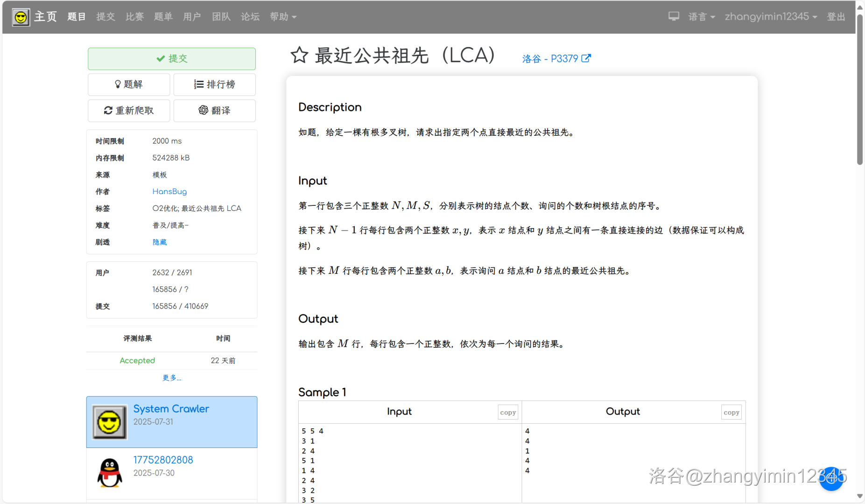
Task: Open the external link icon beside P3379
Action: pos(586,58)
